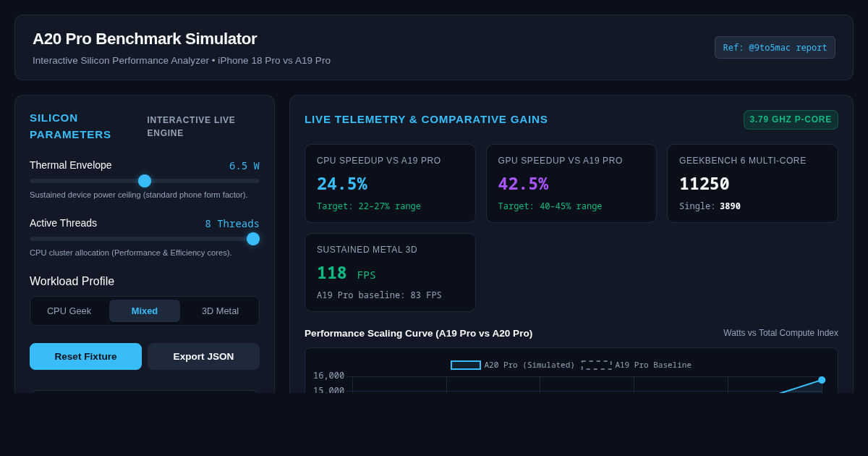Open the Ref: @9to5mac report link

[775, 48]
